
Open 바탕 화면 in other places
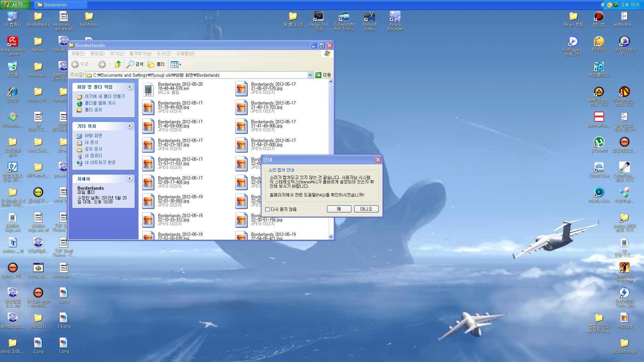tap(93, 135)
